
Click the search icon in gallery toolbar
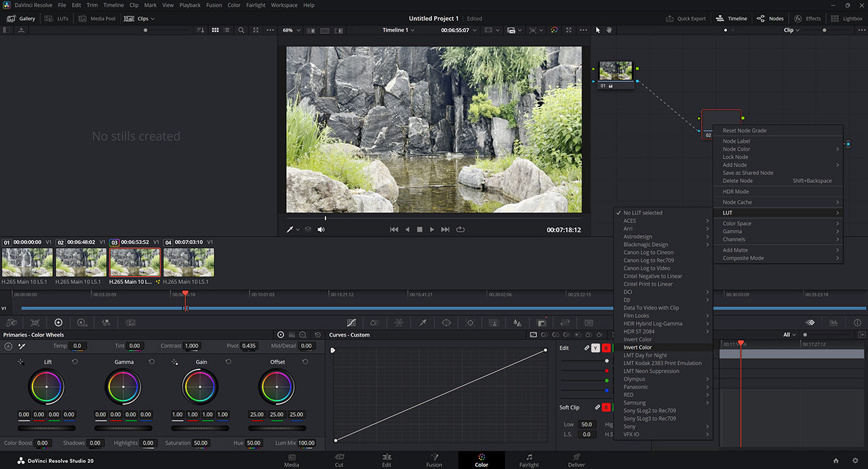click(x=241, y=30)
